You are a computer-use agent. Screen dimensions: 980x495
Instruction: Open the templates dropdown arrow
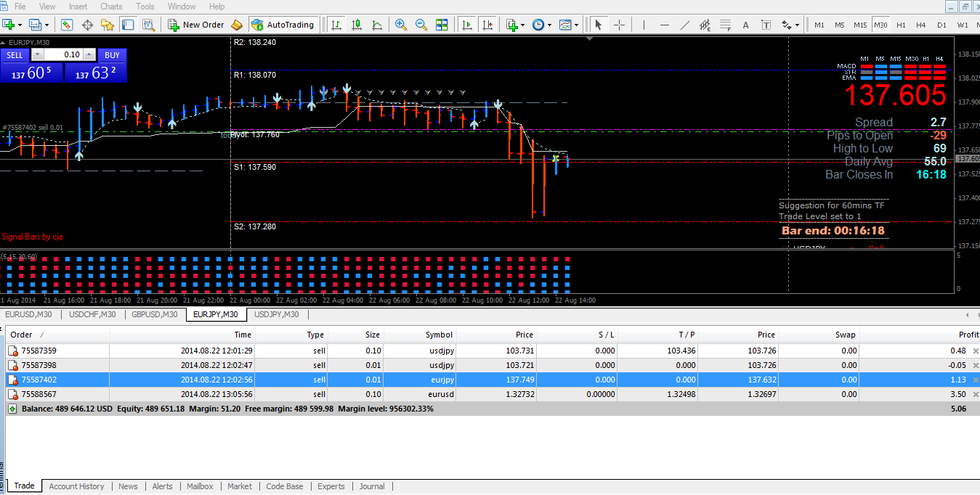pos(577,25)
